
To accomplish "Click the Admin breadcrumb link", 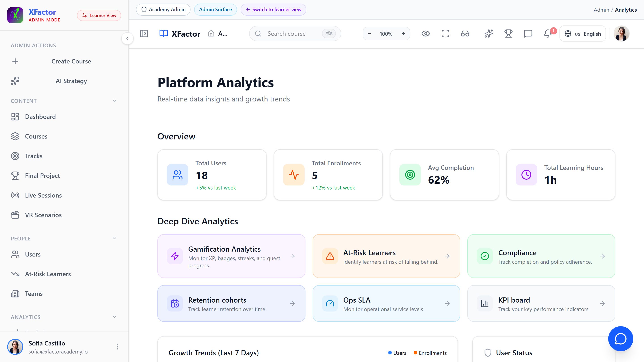I will pyautogui.click(x=601, y=10).
